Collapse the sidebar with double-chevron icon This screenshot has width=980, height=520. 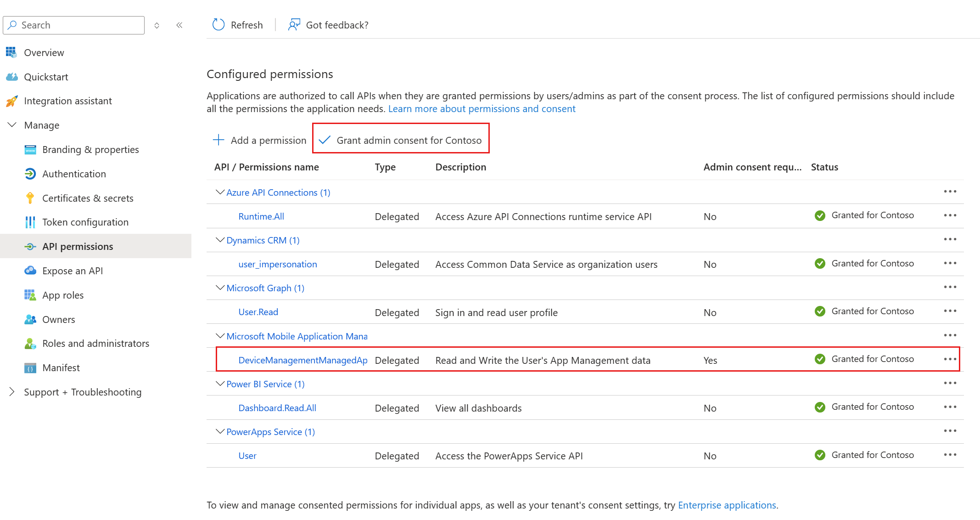click(179, 25)
